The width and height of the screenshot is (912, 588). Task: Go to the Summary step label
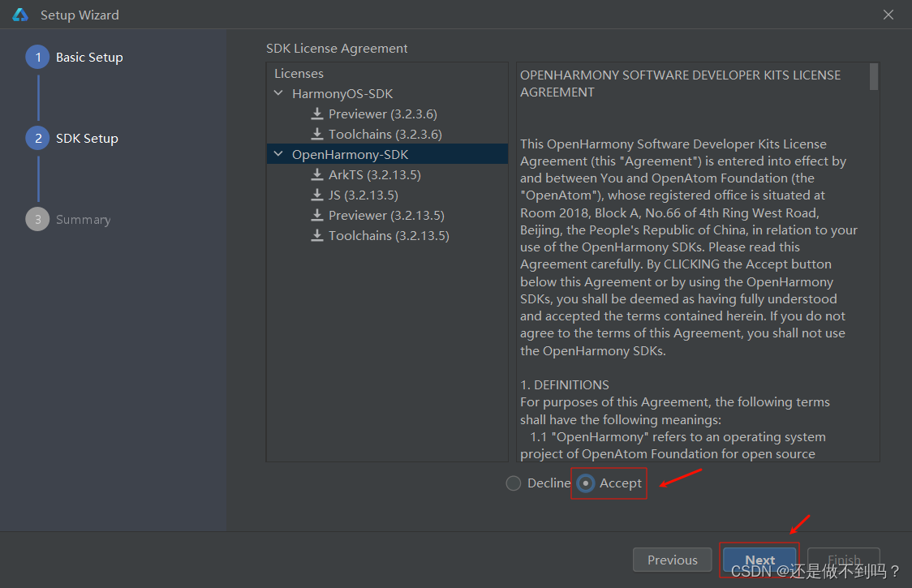[84, 220]
